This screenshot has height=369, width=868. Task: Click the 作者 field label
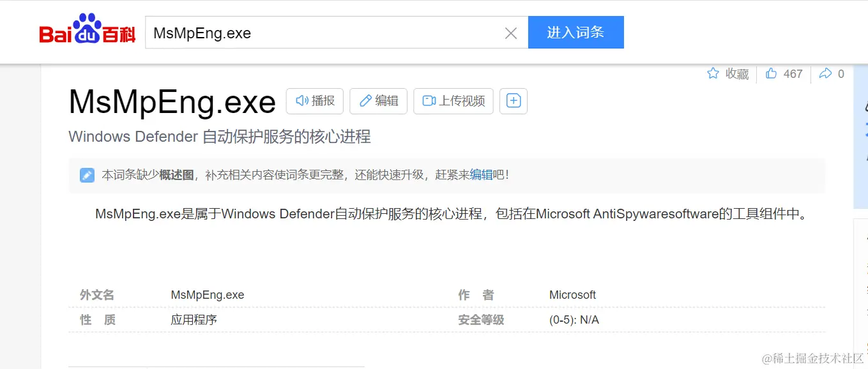[x=476, y=295]
